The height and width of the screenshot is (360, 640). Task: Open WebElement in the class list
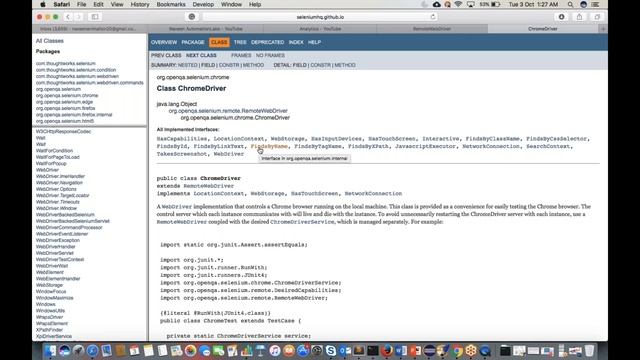tap(49, 272)
